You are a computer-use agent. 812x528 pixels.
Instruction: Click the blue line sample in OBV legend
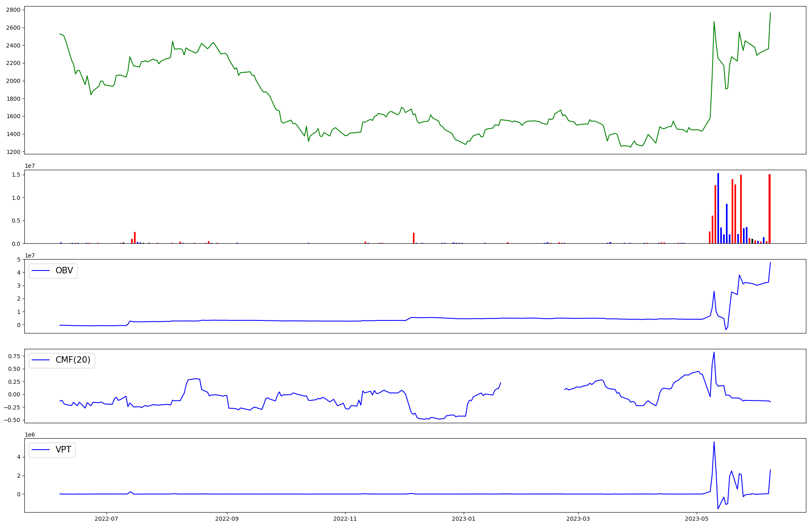(x=41, y=270)
